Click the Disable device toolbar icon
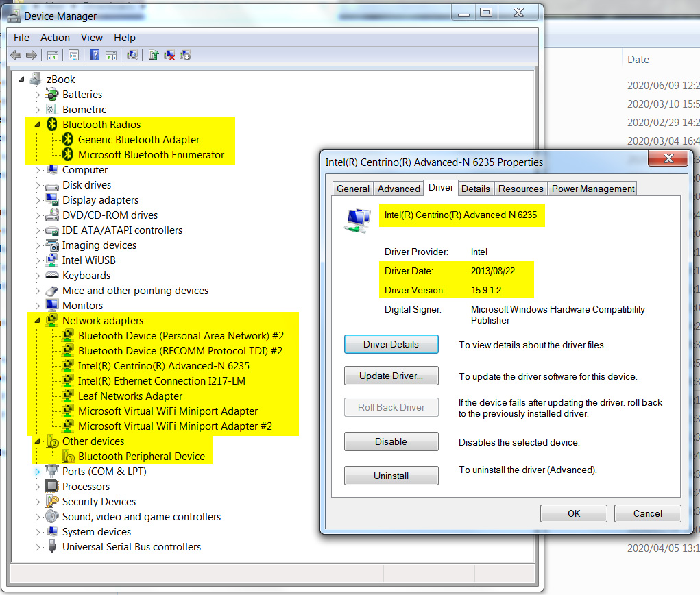This screenshot has height=595, width=700. coord(184,55)
